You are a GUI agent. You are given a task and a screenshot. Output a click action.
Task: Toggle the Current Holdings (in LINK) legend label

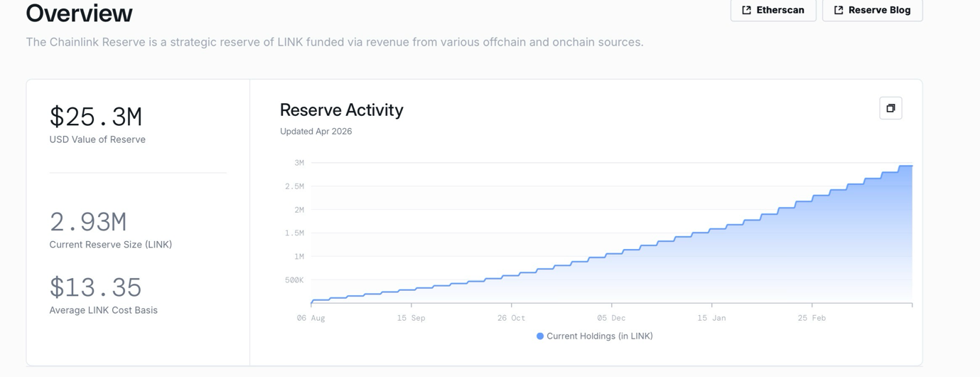(599, 336)
